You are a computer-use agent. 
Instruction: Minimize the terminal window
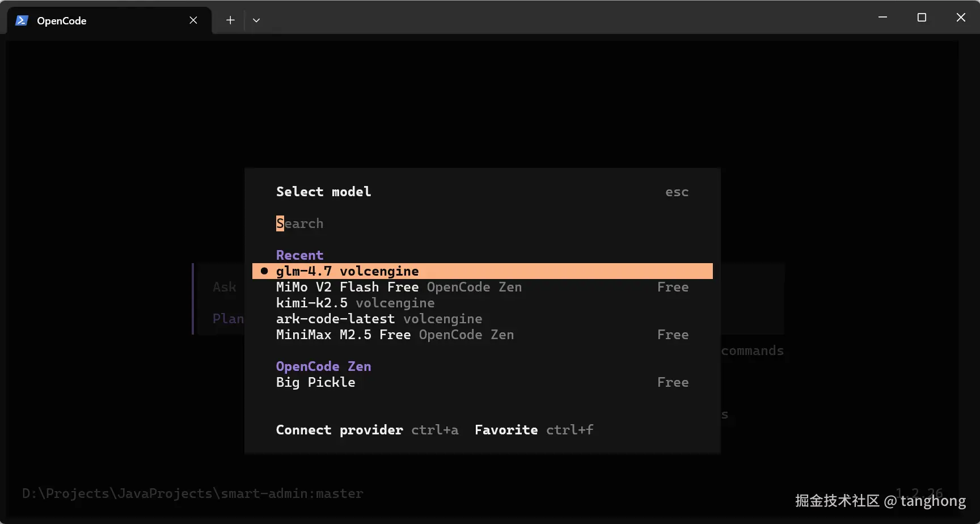pos(882,18)
